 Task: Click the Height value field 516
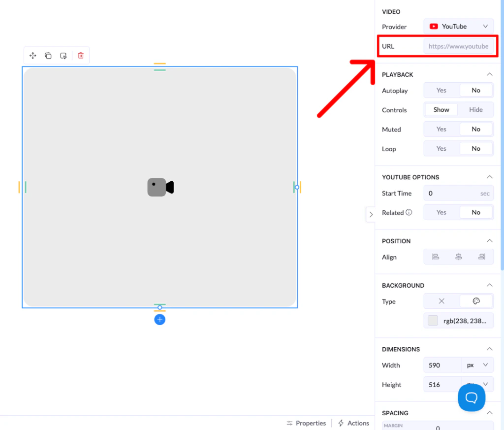click(x=442, y=384)
